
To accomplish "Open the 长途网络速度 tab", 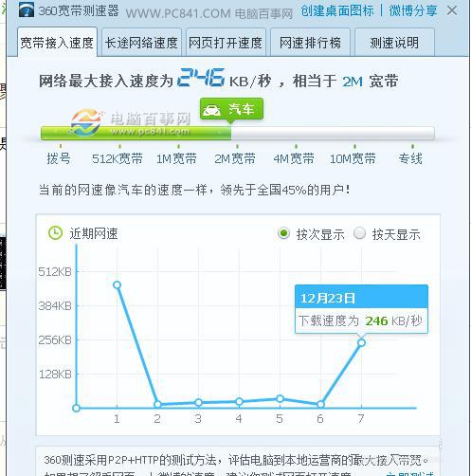I will (141, 43).
